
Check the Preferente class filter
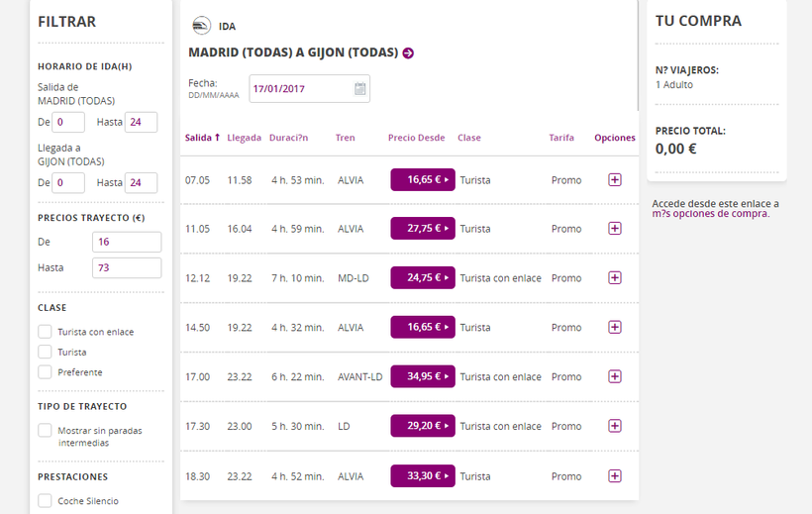tap(45, 372)
